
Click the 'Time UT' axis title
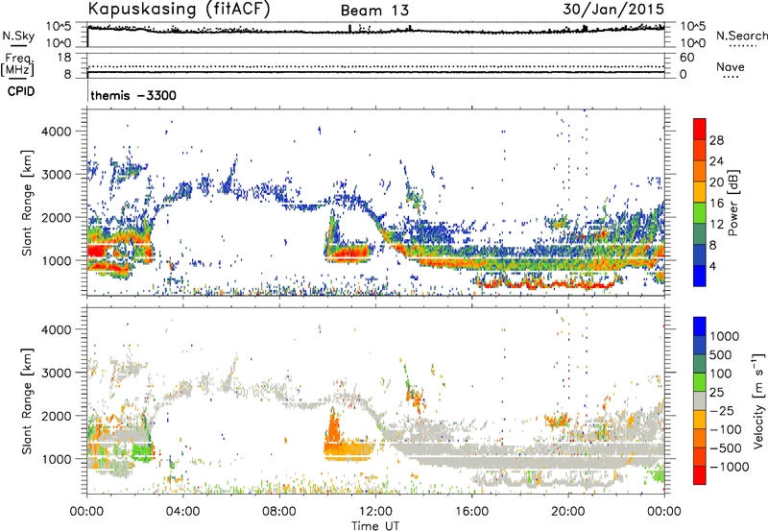tap(375, 526)
